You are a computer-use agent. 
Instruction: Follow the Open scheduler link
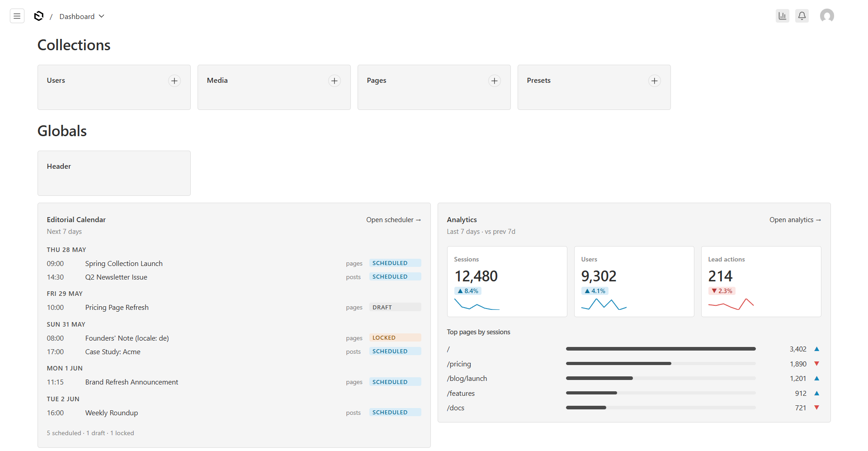pyautogui.click(x=393, y=220)
